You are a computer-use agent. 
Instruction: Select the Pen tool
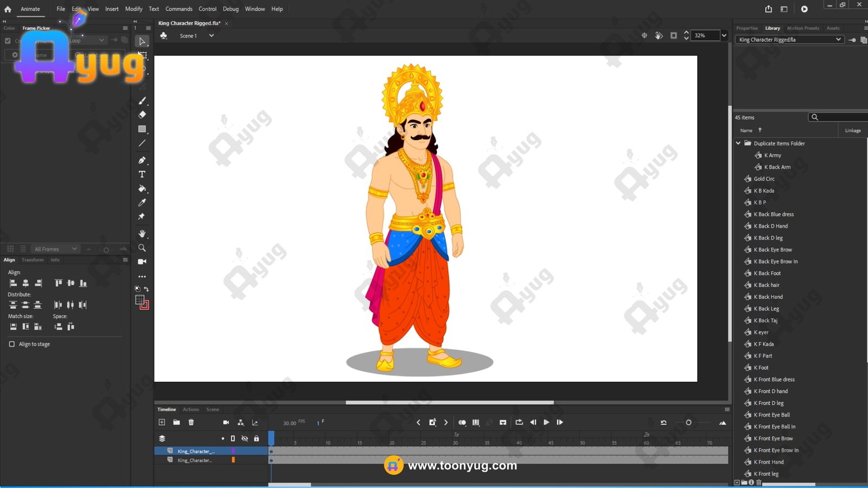pyautogui.click(x=142, y=160)
